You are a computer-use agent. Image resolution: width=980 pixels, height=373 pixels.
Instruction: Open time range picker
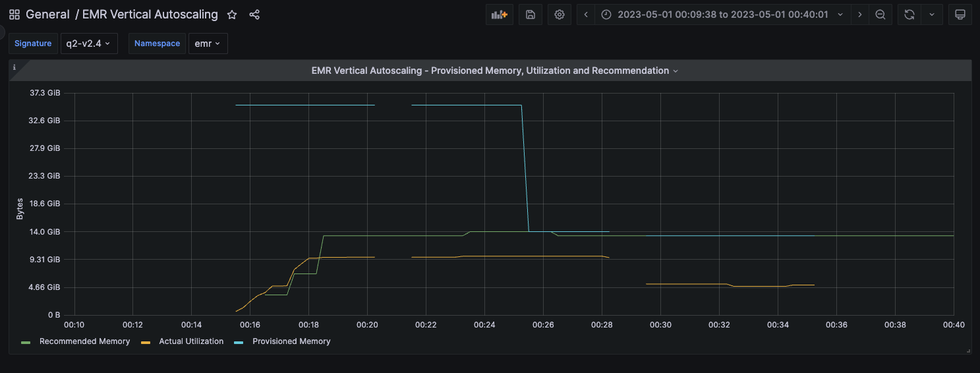point(722,14)
